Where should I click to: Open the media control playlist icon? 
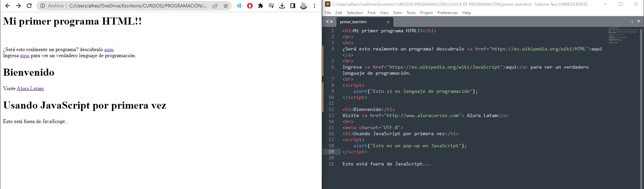(x=271, y=6)
